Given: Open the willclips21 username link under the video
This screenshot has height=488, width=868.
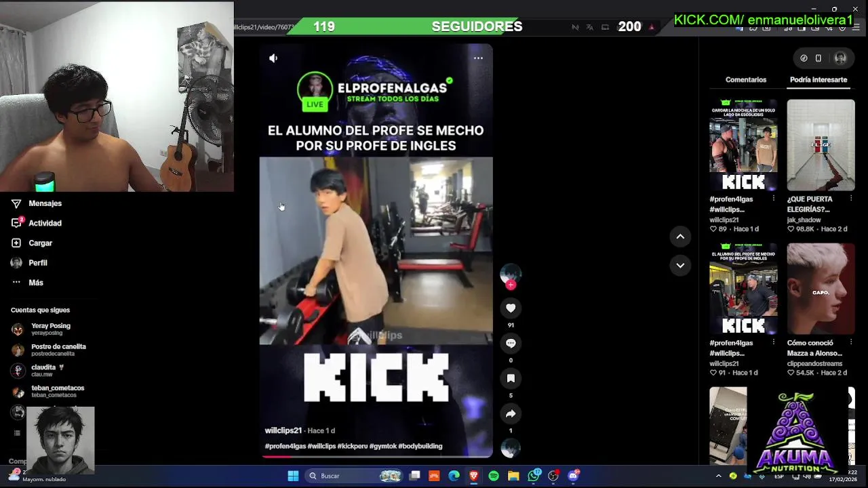Looking at the screenshot, I should [x=283, y=430].
